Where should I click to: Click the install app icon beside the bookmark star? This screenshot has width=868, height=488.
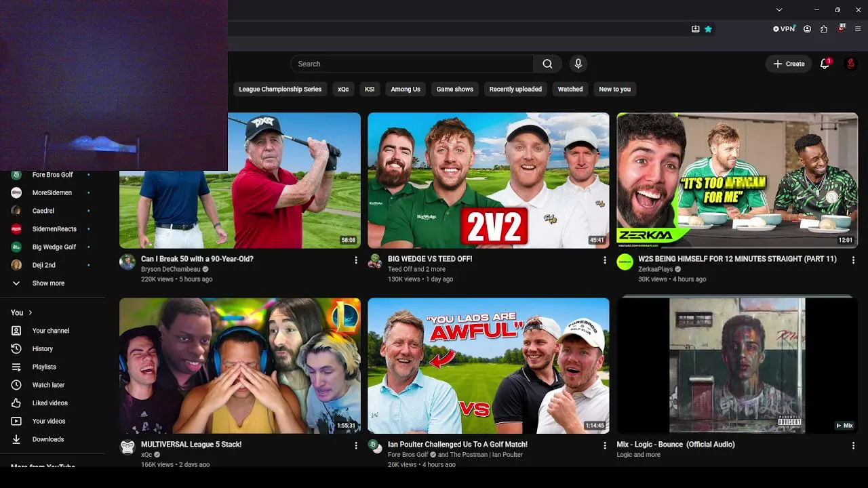695,29
